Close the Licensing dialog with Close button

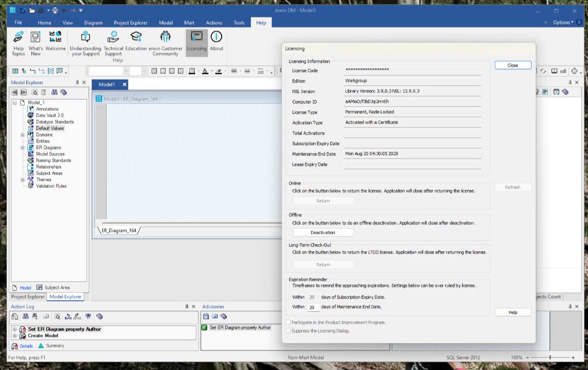click(x=513, y=65)
